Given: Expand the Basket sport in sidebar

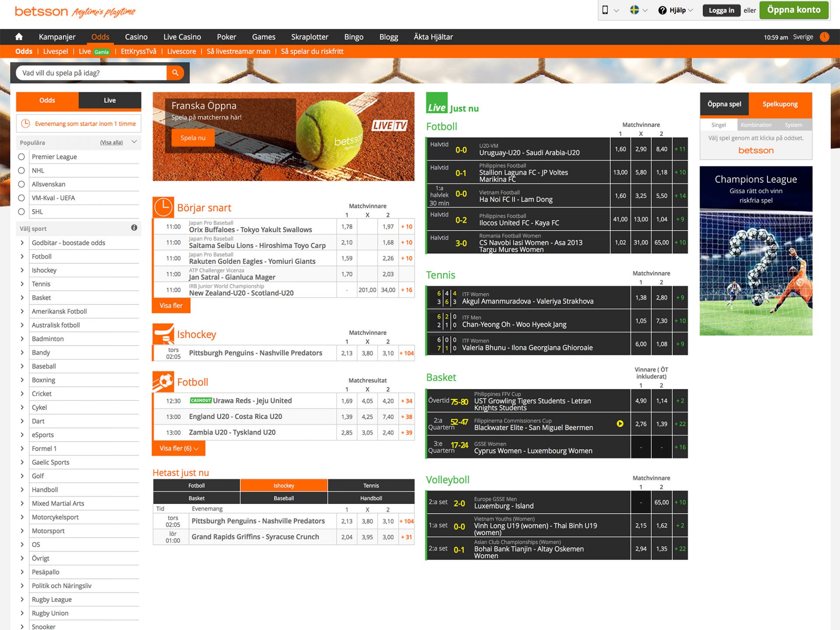Looking at the screenshot, I should [22, 297].
